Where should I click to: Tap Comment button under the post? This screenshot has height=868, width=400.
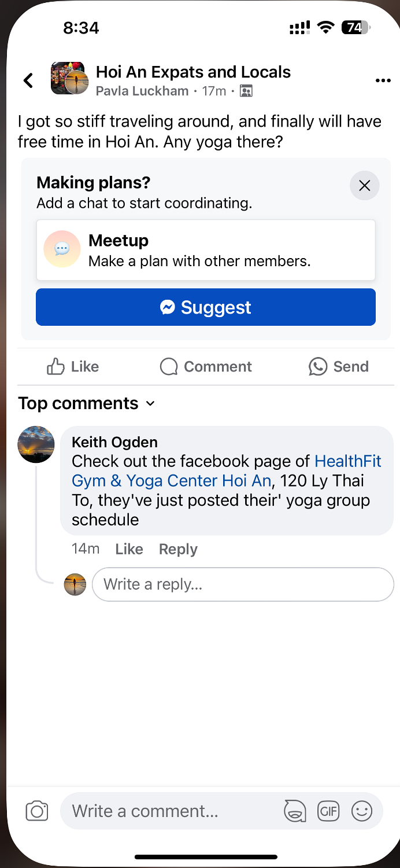pyautogui.click(x=206, y=366)
